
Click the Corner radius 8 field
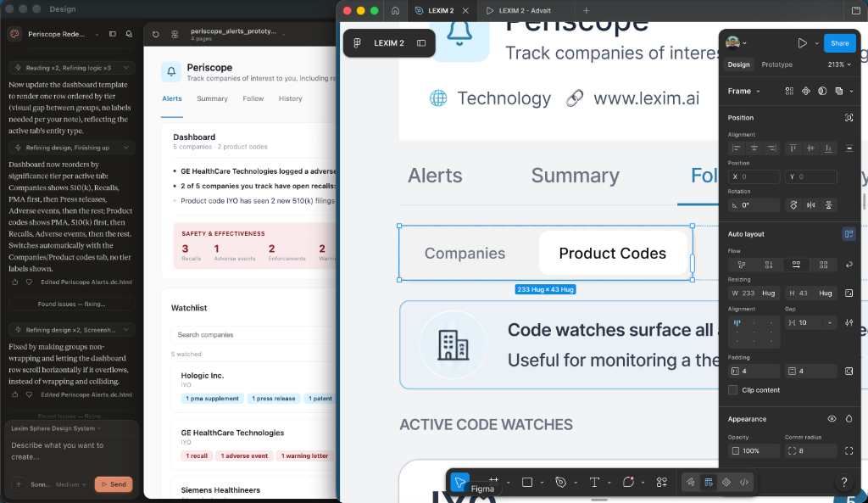(x=811, y=451)
